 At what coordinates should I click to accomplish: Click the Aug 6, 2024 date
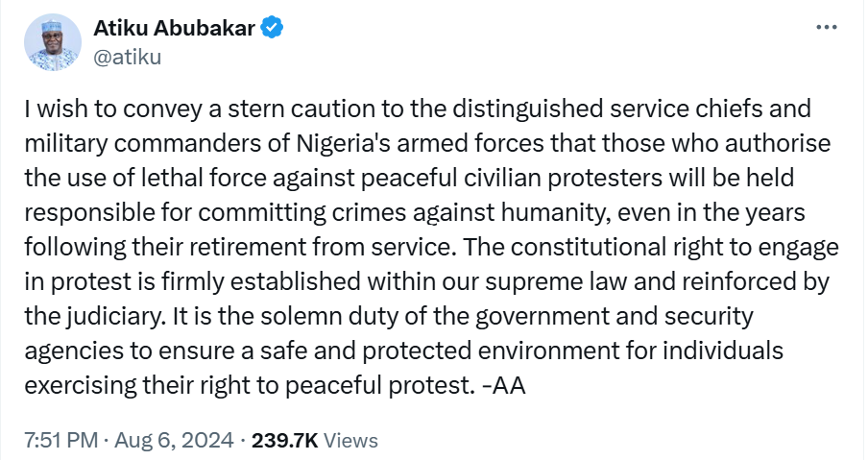pyautogui.click(x=174, y=440)
